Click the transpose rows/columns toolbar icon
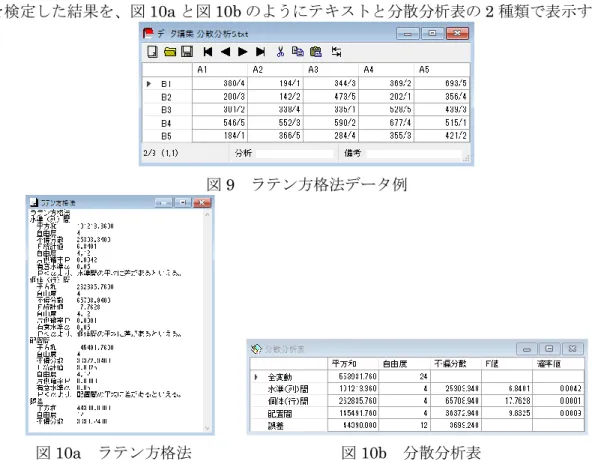The width and height of the screenshot is (592, 473). coord(336,52)
